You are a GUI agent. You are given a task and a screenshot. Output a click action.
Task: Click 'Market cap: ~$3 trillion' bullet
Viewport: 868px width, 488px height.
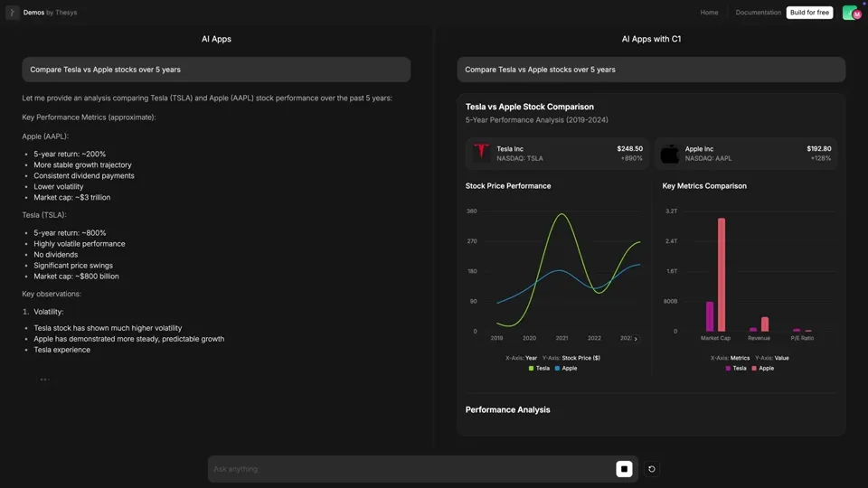72,198
